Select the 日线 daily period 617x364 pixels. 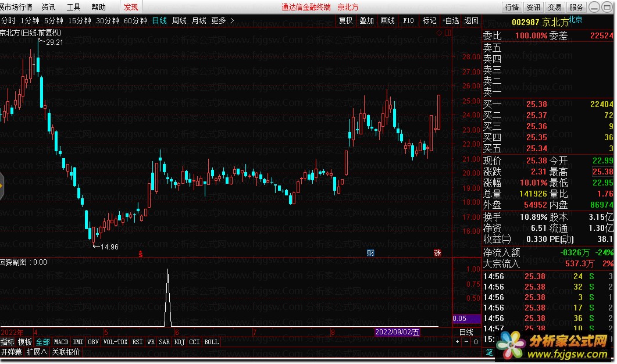(x=159, y=20)
